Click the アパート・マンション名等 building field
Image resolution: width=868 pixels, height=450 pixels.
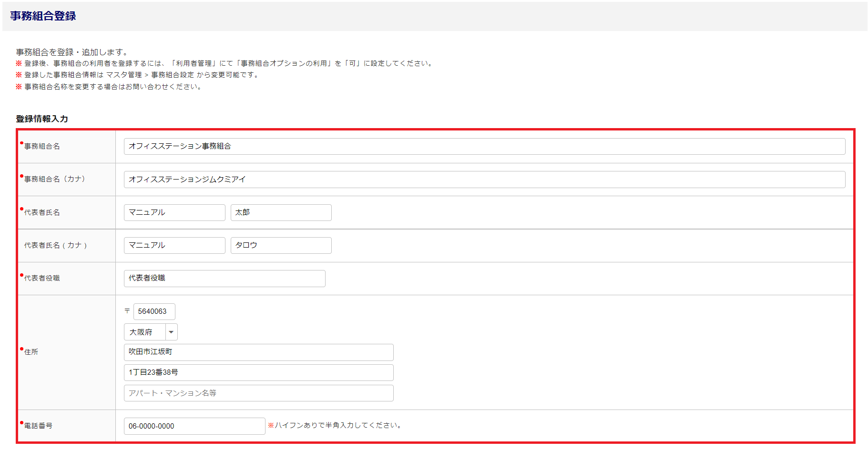[258, 393]
